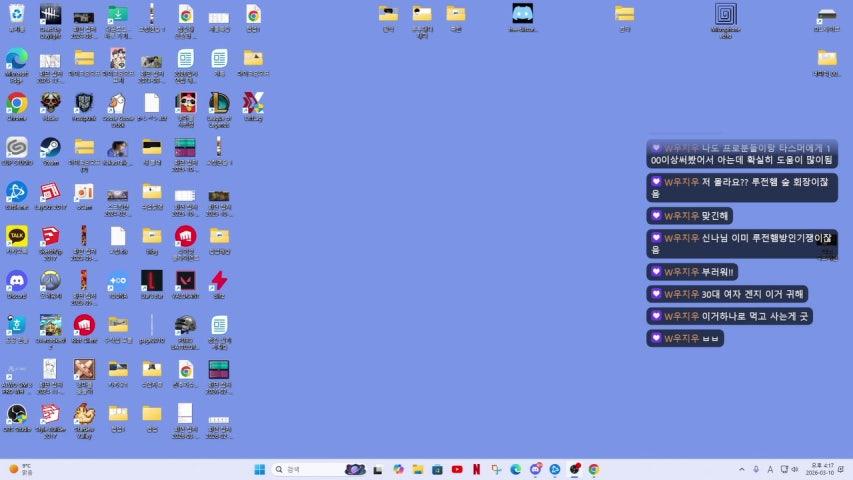This screenshot has height=480, width=853.
Task: Open Netflix from the taskbar
Action: [477, 469]
